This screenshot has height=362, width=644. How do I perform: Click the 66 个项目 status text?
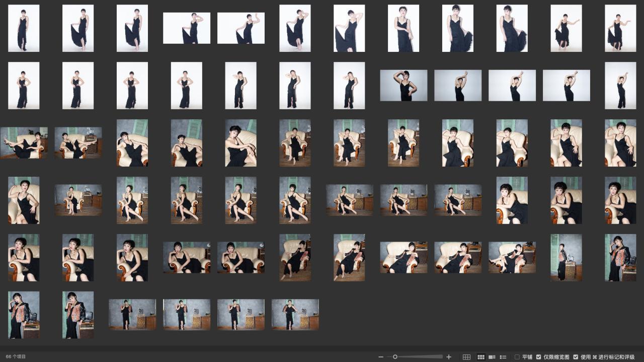[x=16, y=356]
